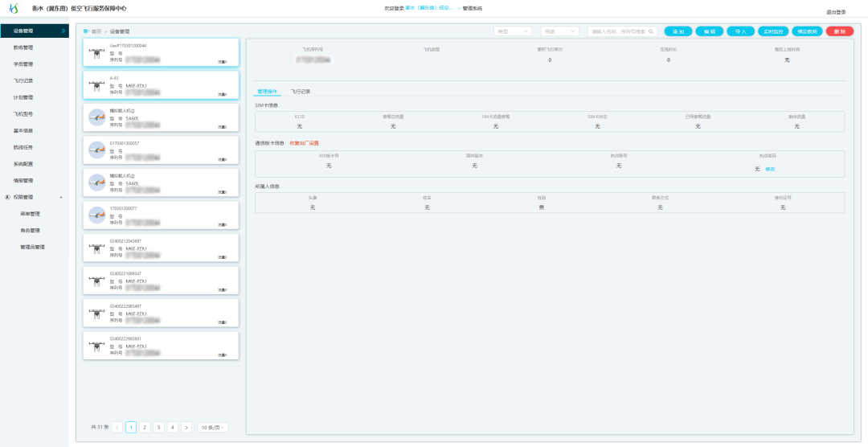Viewport: 868px width, 447px height.
Task: Open the 类型 filter dropdown
Action: click(513, 31)
